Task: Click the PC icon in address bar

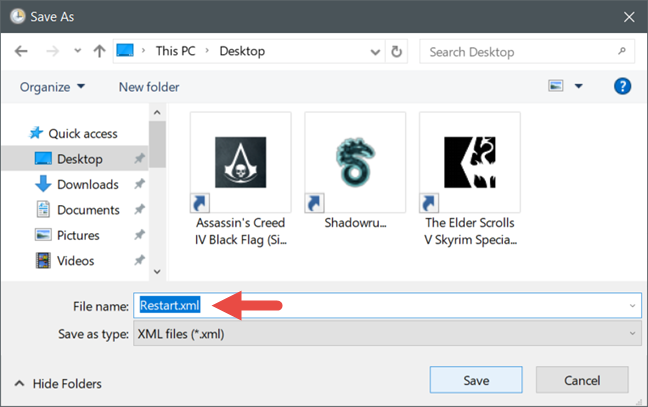Action: point(125,50)
